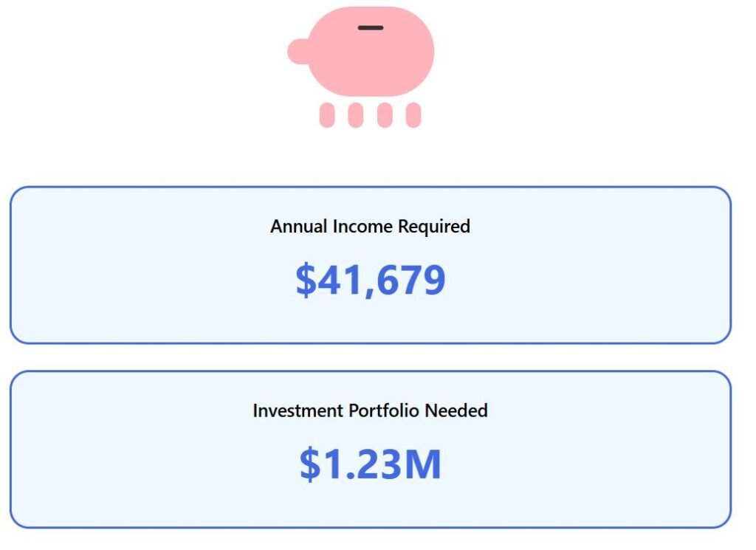Select the Annual Income Required label
This screenshot has height=550, width=756.
[x=370, y=226]
